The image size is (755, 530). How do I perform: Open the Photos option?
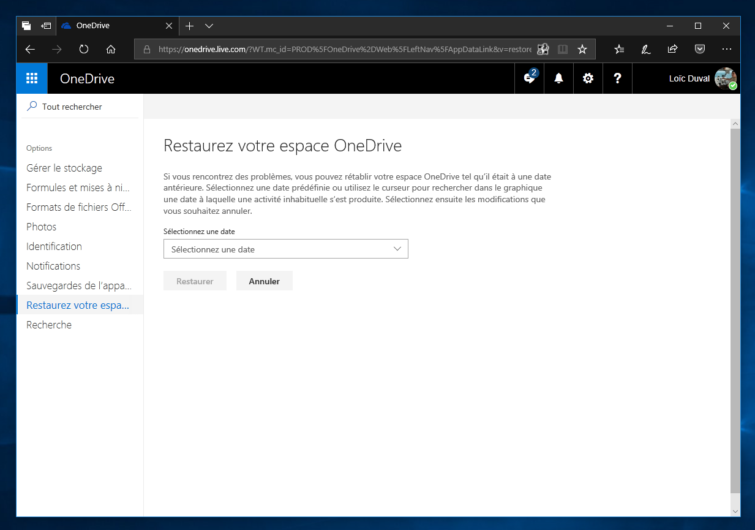pyautogui.click(x=41, y=227)
